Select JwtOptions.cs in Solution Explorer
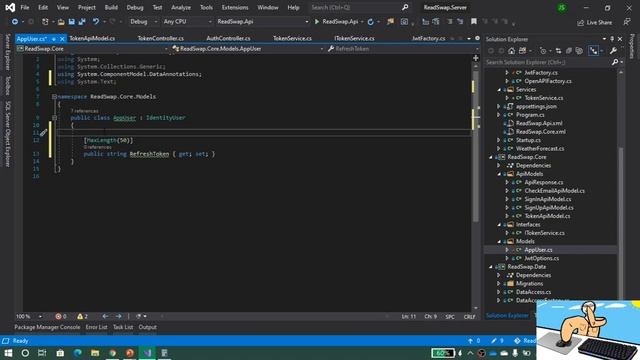 (x=541, y=258)
